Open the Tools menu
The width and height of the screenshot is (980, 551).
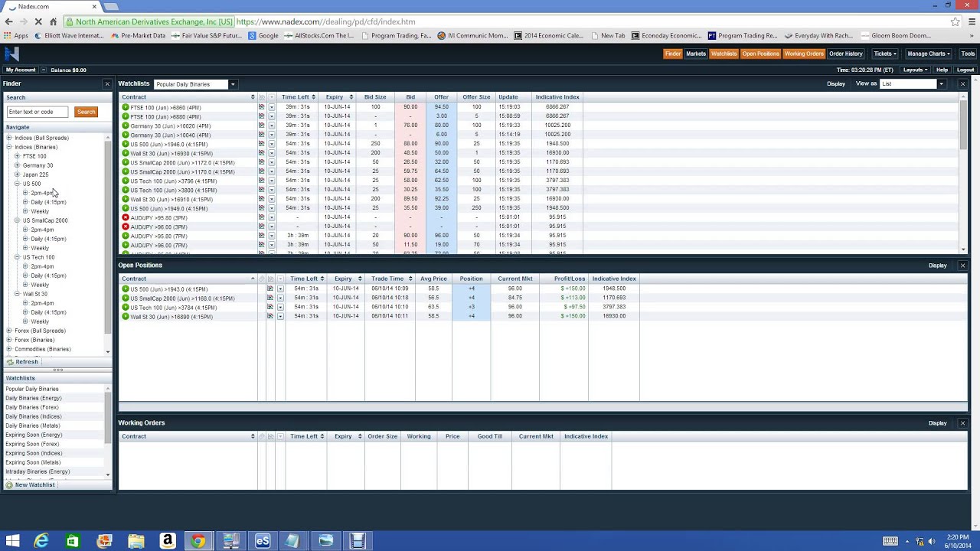pyautogui.click(x=968, y=54)
